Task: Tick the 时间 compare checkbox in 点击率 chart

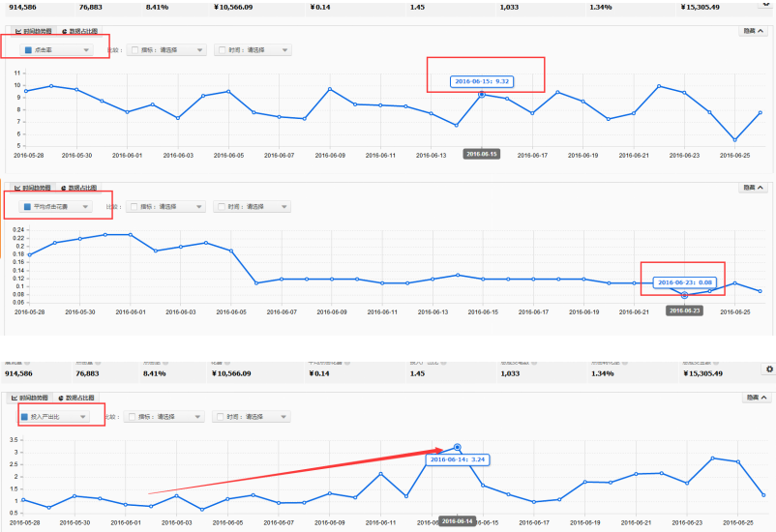Action: 222,49
